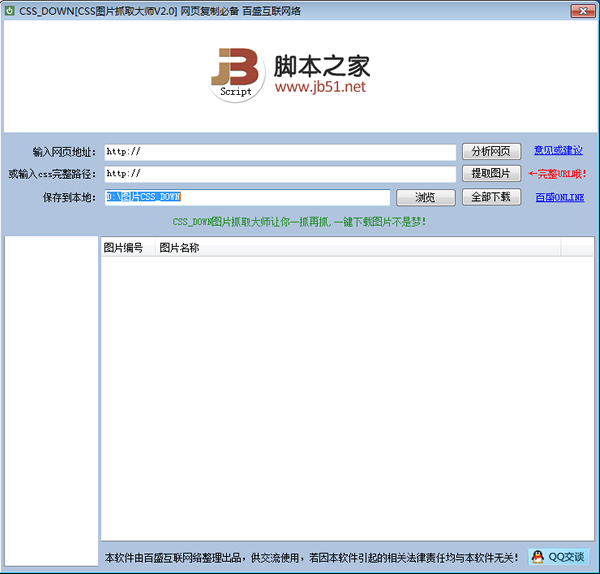Open the 意见或建议 link
Image resolution: width=600 pixels, height=574 pixels.
(558, 151)
